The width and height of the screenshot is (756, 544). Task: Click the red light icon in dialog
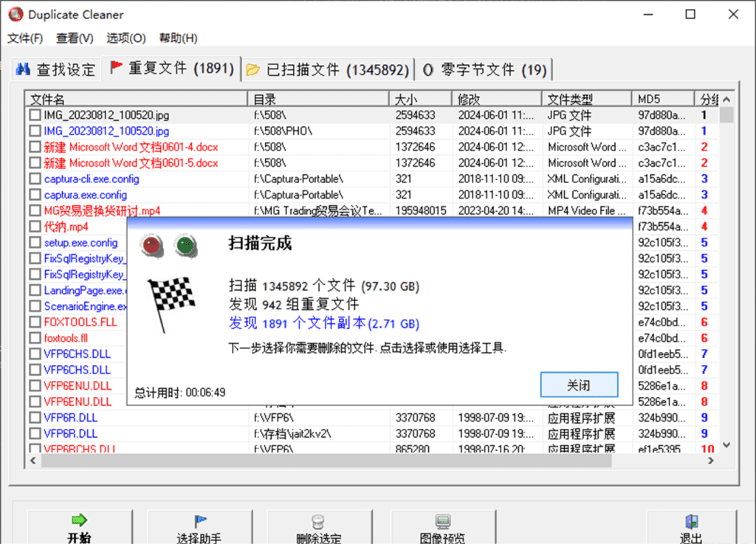[152, 246]
